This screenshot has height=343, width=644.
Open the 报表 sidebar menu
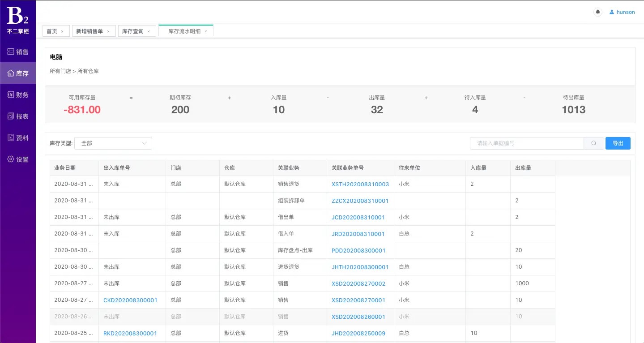tap(18, 116)
